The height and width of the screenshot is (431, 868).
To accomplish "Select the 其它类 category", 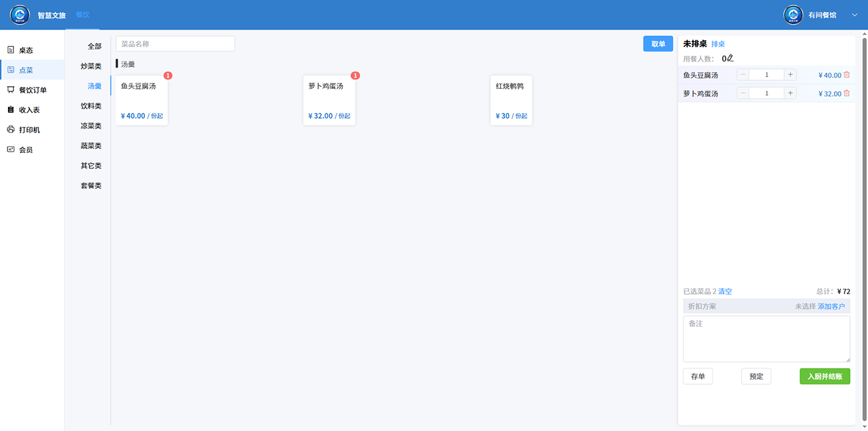I will (x=91, y=166).
